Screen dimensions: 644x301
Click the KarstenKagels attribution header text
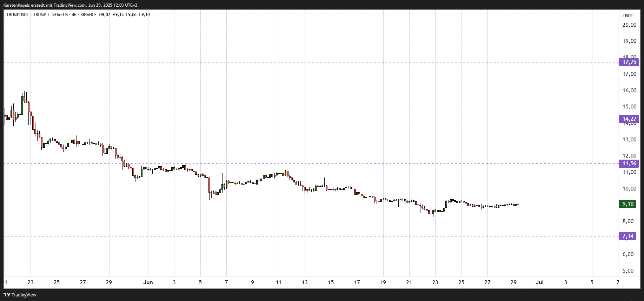[70, 5]
